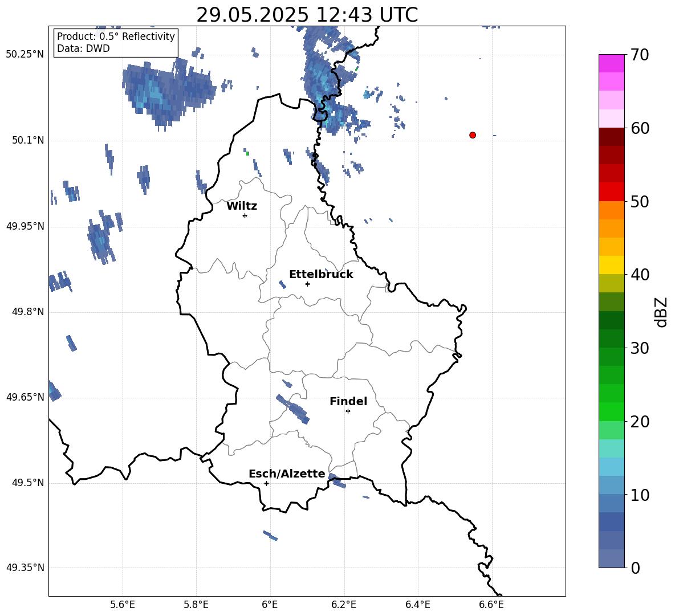Image resolution: width=675 pixels, height=616 pixels.
Task: Click the Ettelbruck station label
Action: pyautogui.click(x=321, y=275)
